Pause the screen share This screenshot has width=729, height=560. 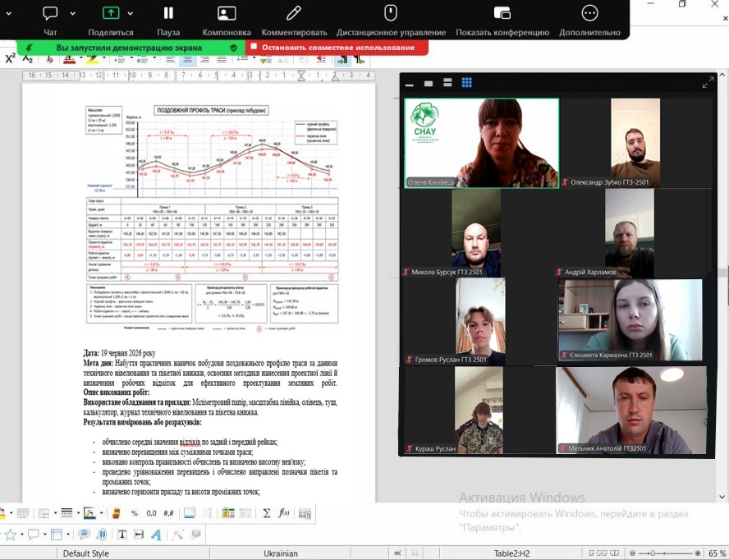(168, 20)
